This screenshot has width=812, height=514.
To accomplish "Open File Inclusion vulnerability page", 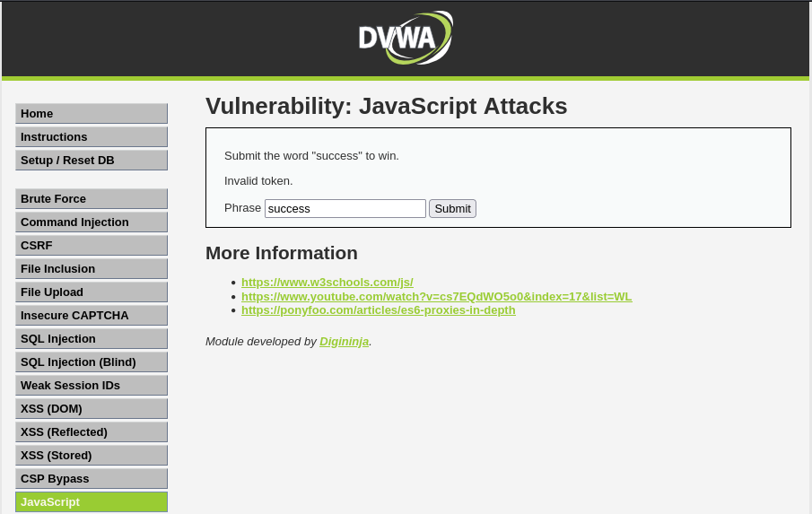I will pos(91,269).
